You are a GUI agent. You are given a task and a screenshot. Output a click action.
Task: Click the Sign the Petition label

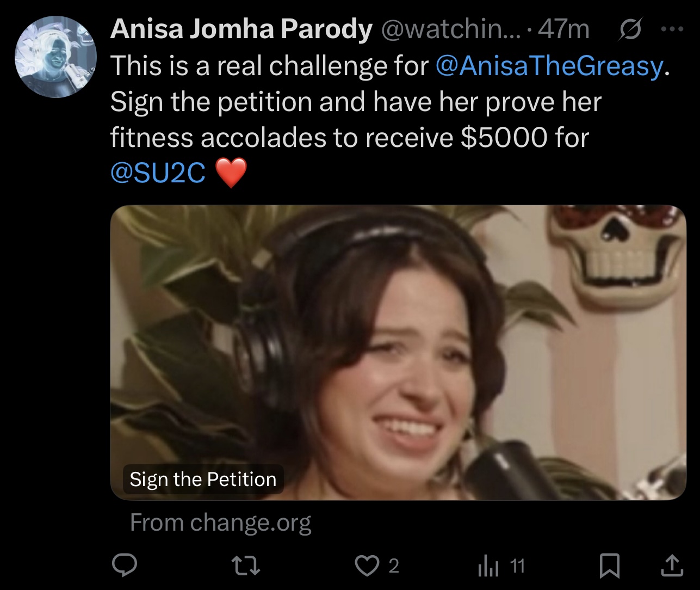tap(203, 480)
